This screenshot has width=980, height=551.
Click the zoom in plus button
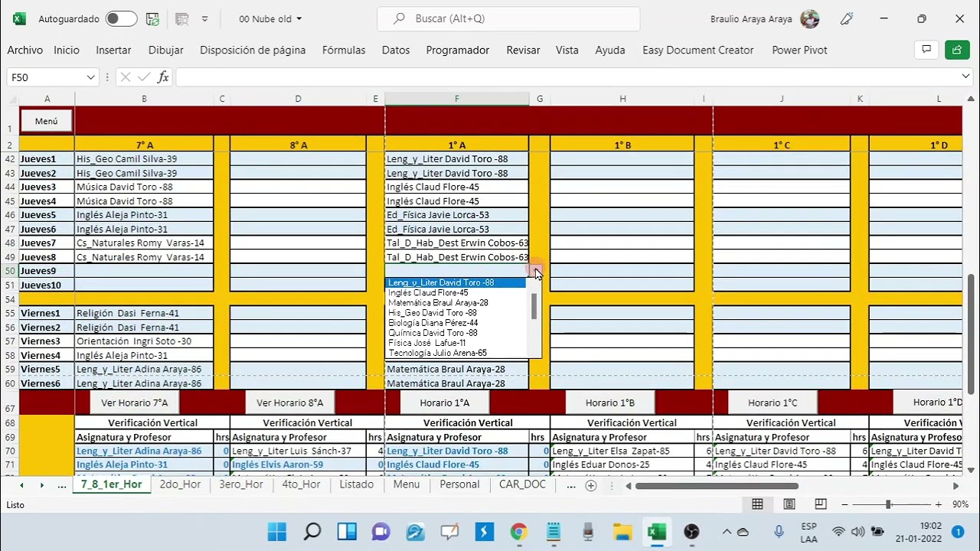(938, 504)
